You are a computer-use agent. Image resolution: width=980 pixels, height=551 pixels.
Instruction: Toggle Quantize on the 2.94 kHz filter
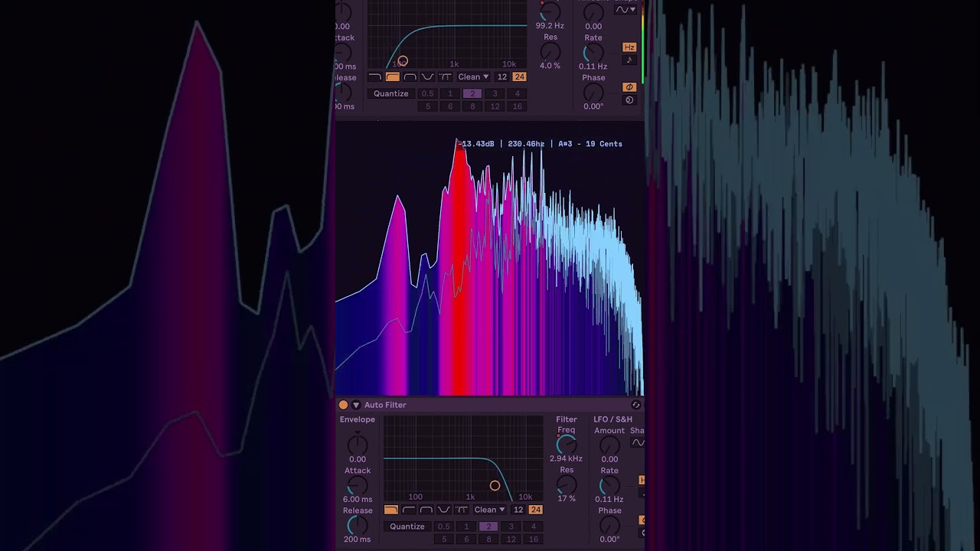point(407,527)
